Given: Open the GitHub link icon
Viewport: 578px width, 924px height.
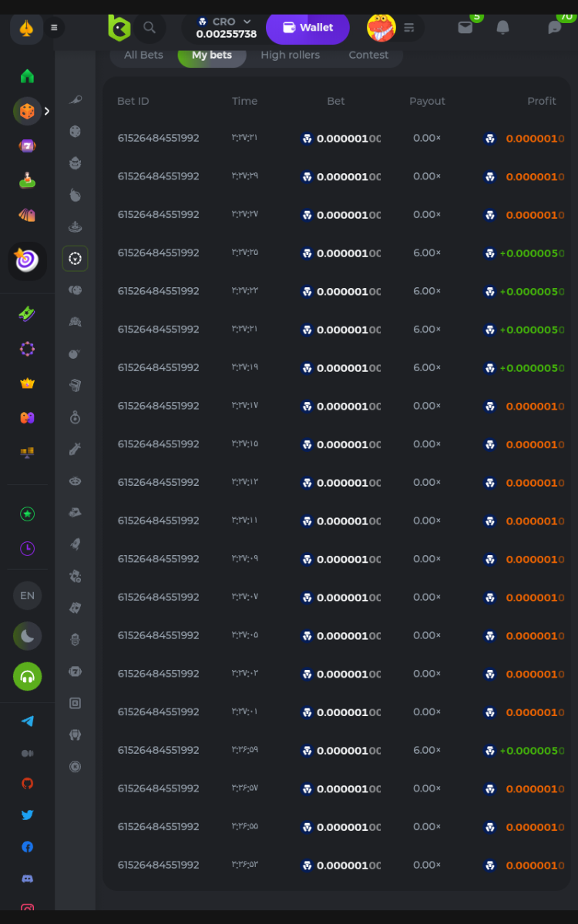Looking at the screenshot, I should [x=27, y=783].
